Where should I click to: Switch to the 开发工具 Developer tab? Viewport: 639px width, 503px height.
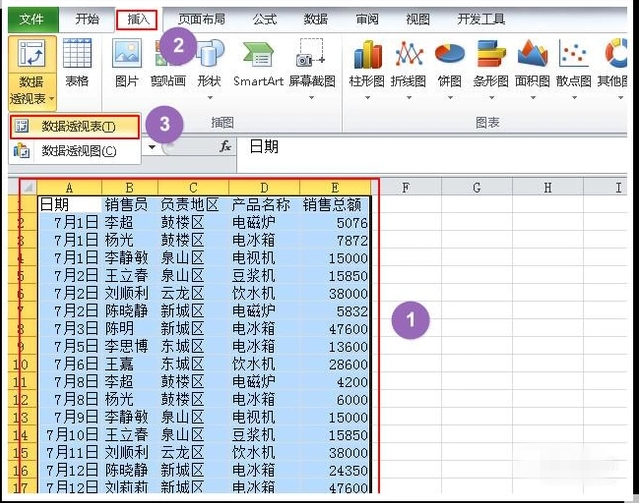(x=481, y=19)
